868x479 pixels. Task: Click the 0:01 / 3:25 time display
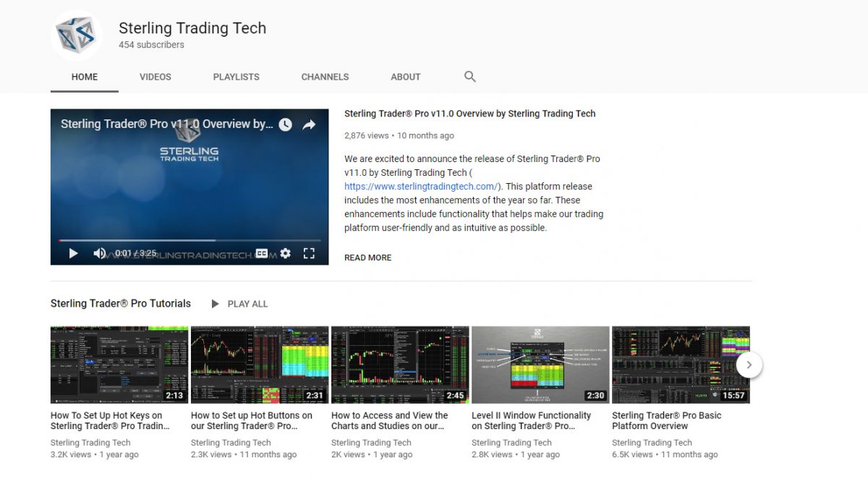point(136,253)
